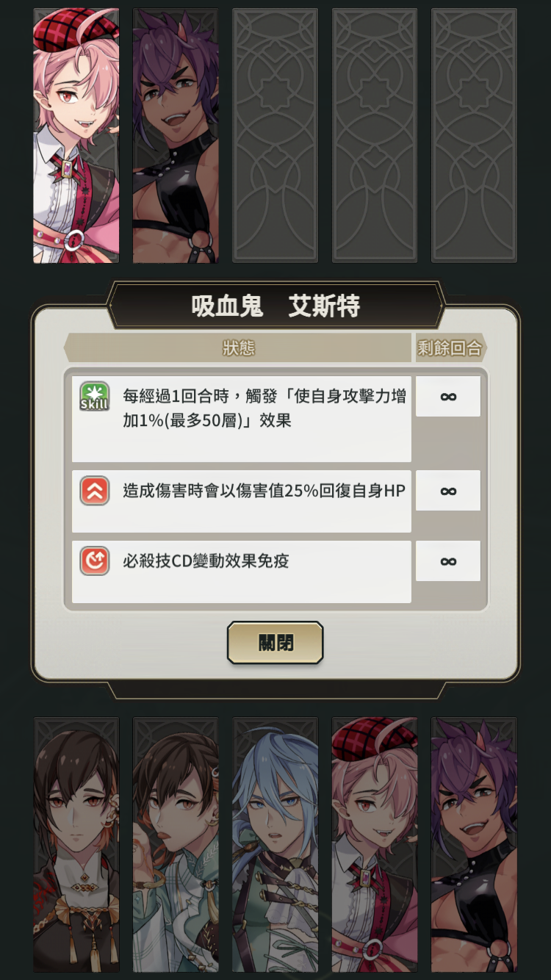Click the red CD immunity status icon
The width and height of the screenshot is (551, 980).
[95, 561]
